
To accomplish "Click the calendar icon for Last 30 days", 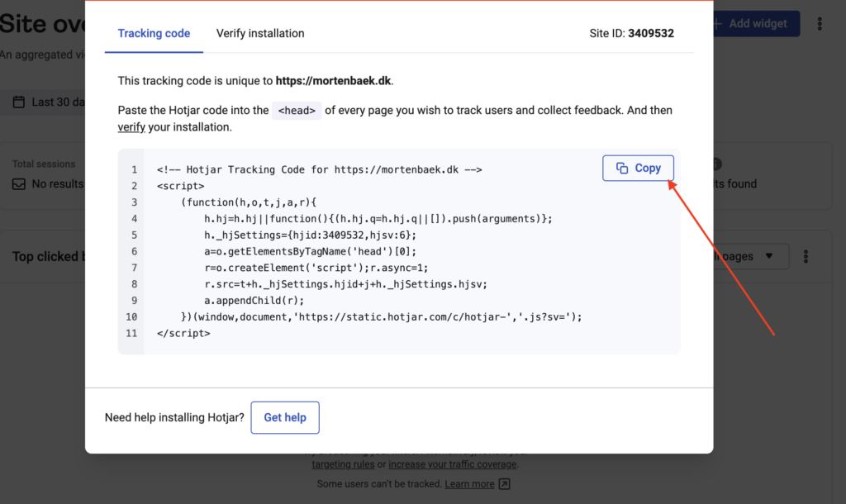I will point(19,102).
